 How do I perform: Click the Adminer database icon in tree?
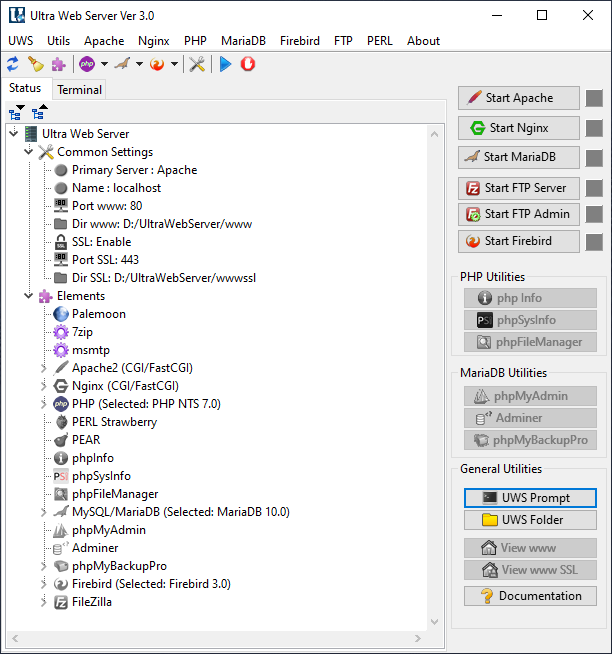tap(60, 548)
